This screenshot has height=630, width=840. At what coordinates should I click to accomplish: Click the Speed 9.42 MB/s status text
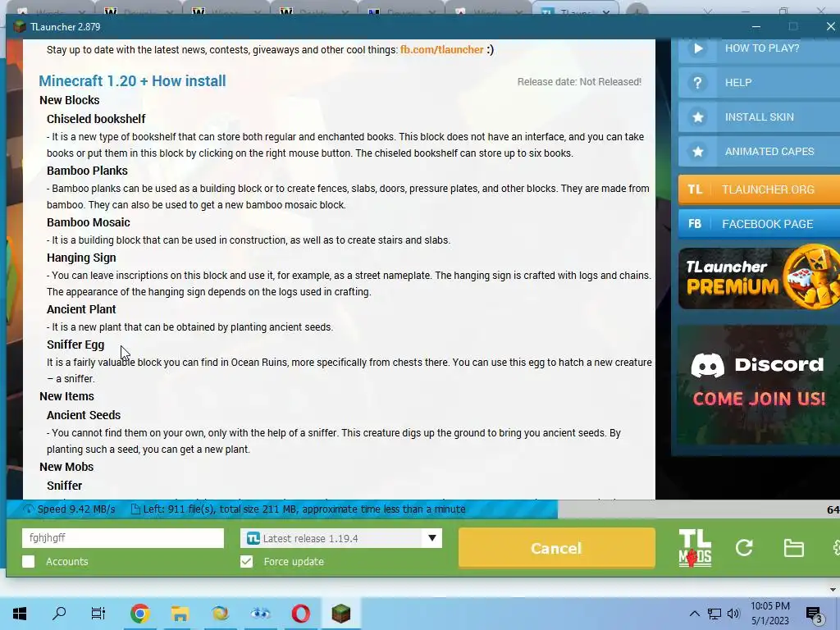[x=76, y=509]
